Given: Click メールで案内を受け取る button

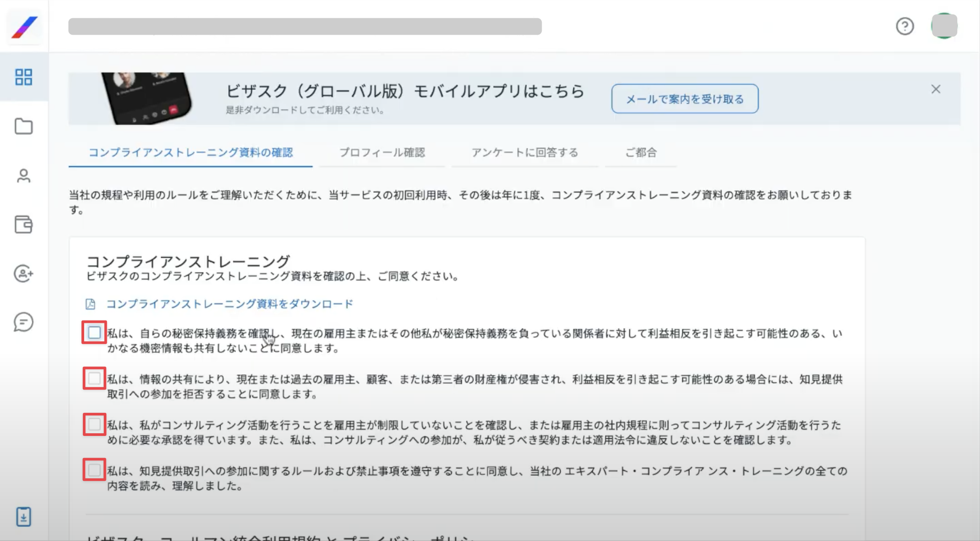Looking at the screenshot, I should [x=685, y=99].
